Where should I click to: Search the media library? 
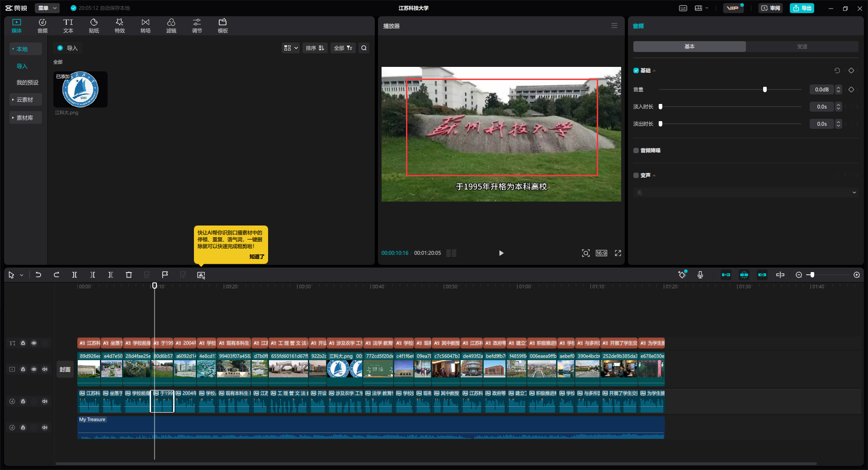(x=364, y=48)
